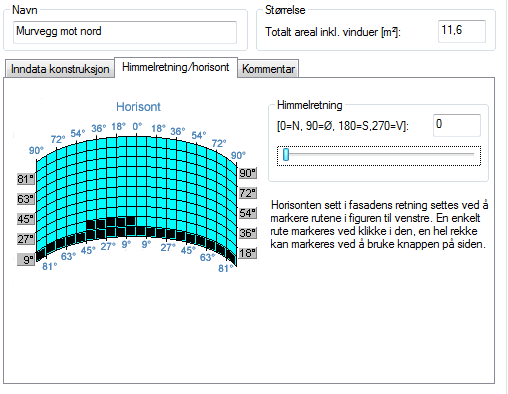This screenshot has height=394, width=508.
Task: Mark the whole 81° horizon row on the left
Action: coord(26,179)
